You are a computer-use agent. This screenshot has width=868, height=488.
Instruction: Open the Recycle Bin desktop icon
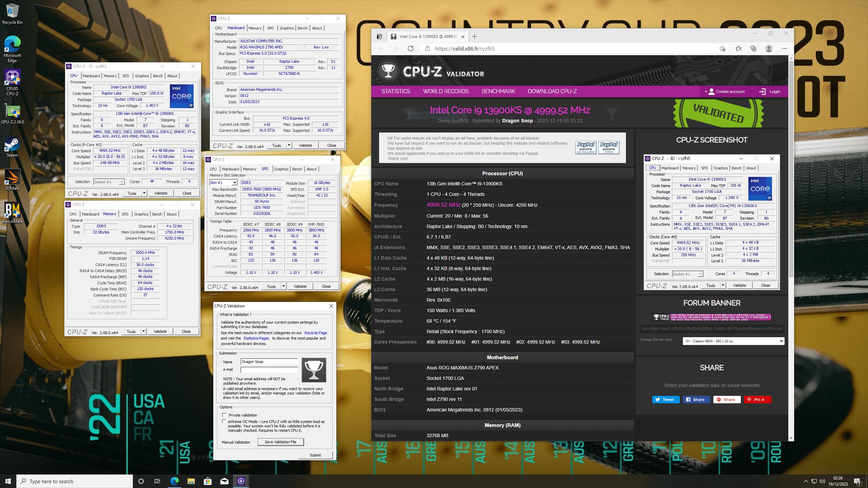point(12,14)
